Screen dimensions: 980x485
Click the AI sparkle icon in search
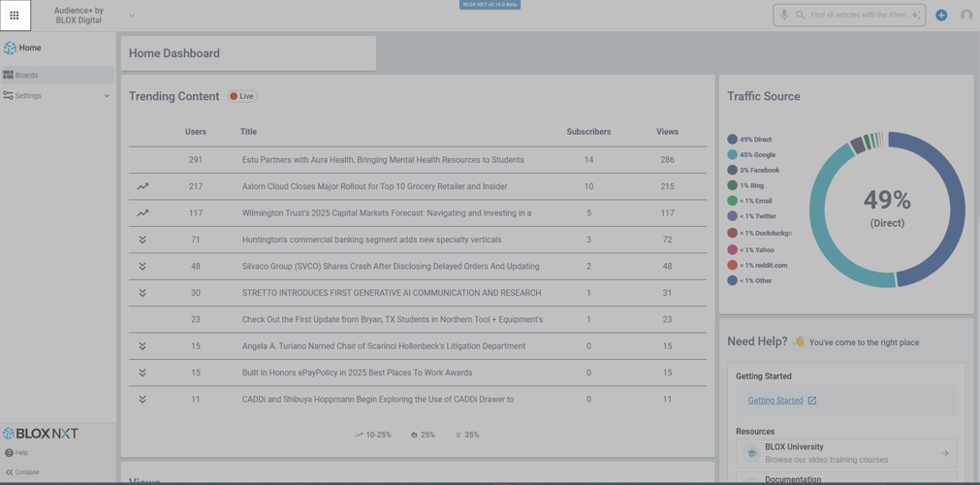point(916,16)
